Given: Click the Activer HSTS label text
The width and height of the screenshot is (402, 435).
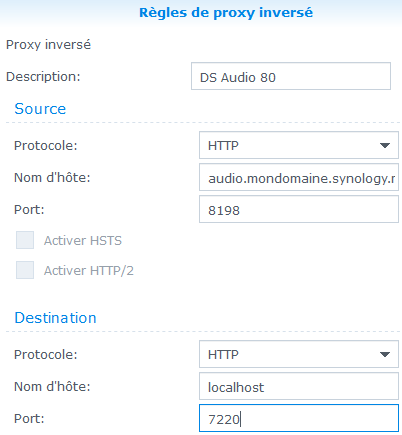Looking at the screenshot, I should (83, 240).
